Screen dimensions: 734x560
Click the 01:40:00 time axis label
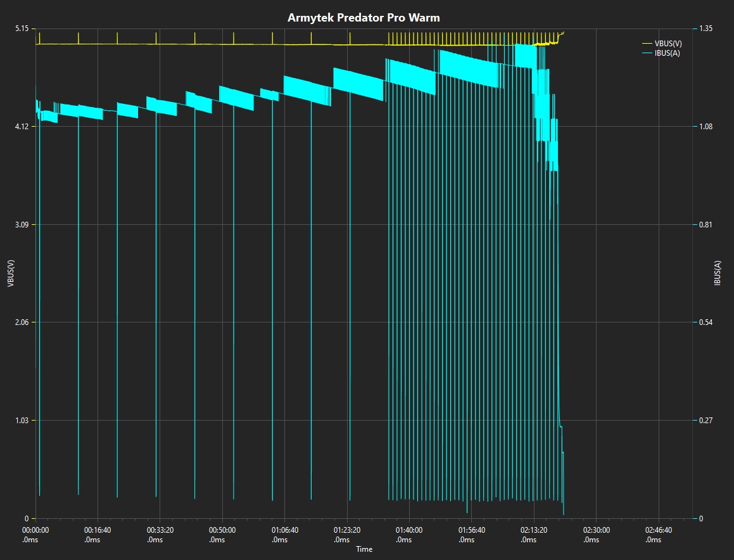pyautogui.click(x=409, y=535)
